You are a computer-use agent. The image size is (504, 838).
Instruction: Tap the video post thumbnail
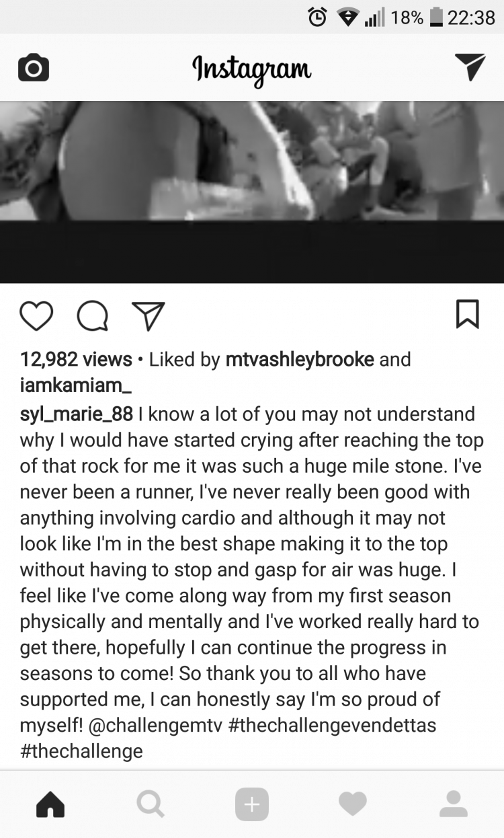[252, 192]
